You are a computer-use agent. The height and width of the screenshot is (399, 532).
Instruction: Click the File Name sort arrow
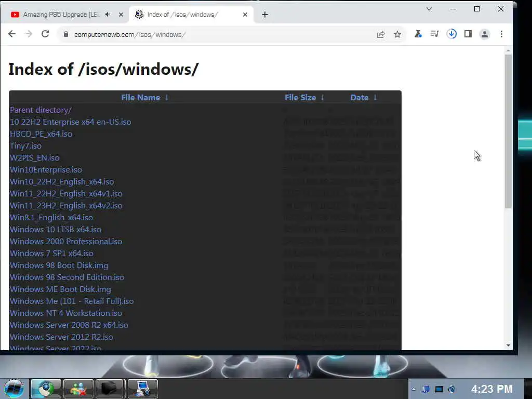[x=167, y=97]
